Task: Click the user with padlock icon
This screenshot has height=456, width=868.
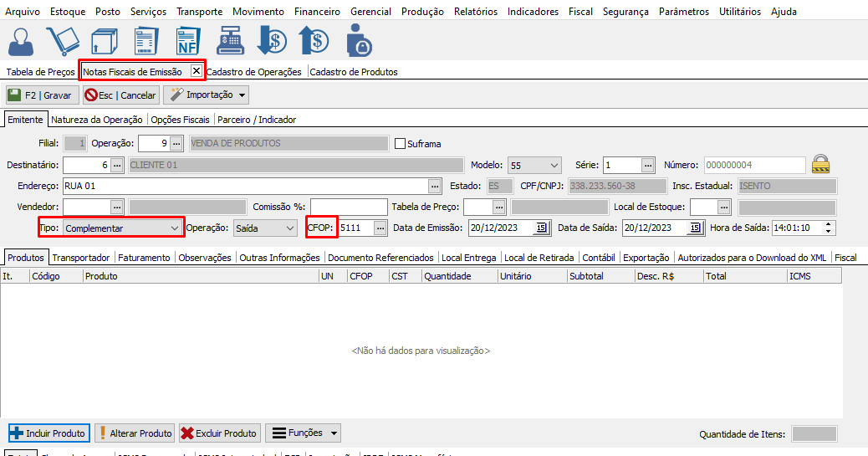Action: [359, 41]
